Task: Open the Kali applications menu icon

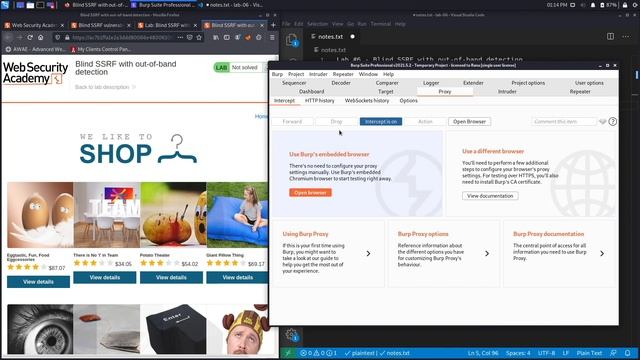Action: pos(5,5)
